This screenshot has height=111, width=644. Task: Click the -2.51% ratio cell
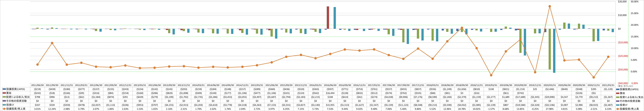pos(594,109)
